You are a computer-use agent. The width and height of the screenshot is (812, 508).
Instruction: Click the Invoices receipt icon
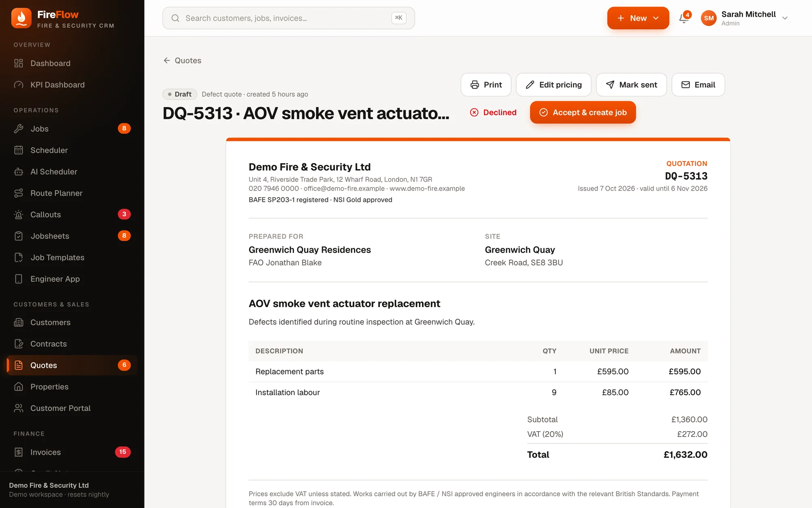coord(19,452)
